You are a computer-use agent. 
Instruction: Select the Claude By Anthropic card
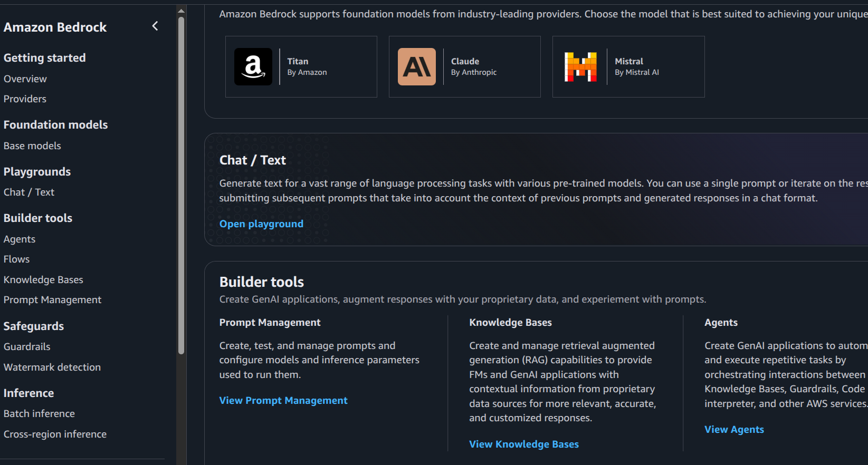tap(465, 66)
